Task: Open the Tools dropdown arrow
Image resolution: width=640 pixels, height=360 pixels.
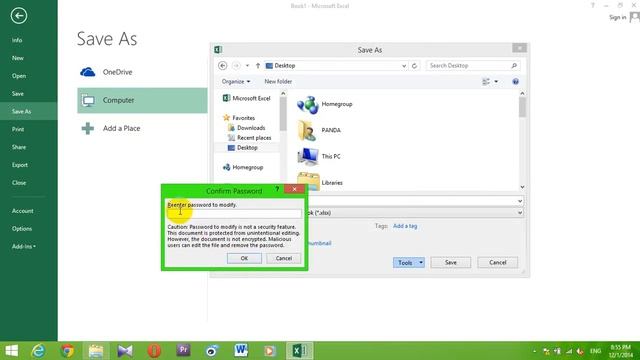Action: 421,263
